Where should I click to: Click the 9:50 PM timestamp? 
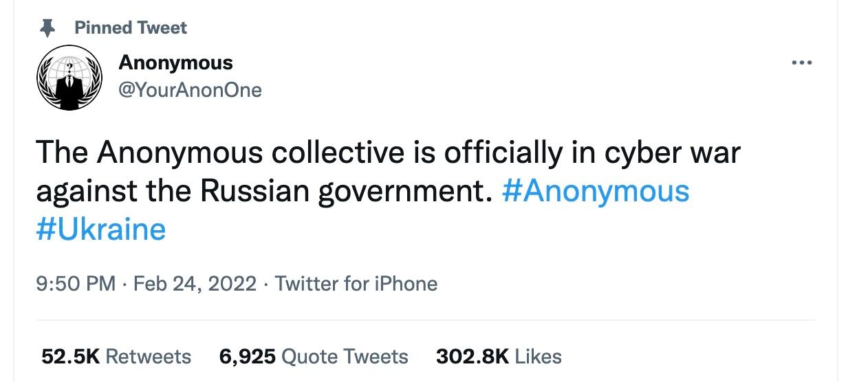point(76,284)
